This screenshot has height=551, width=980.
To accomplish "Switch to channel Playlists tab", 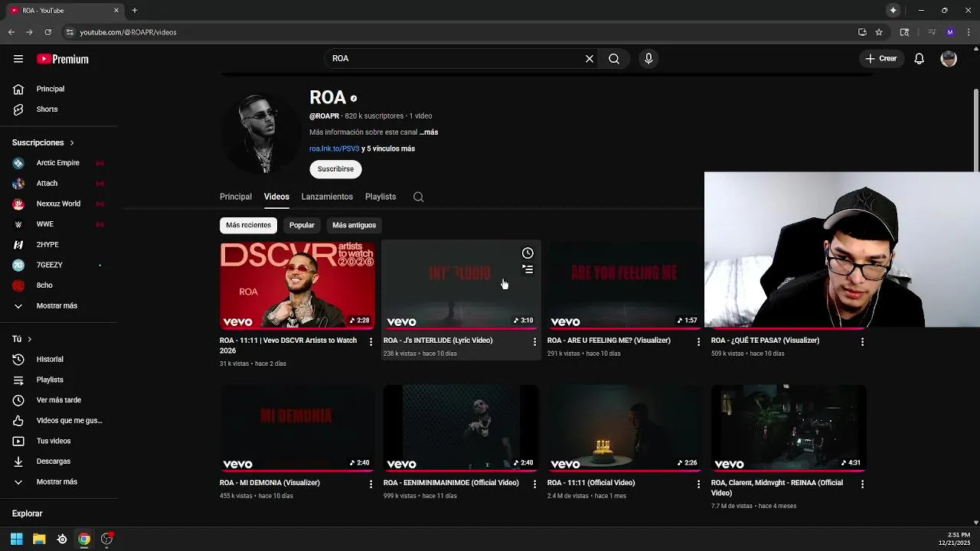I will tap(381, 197).
